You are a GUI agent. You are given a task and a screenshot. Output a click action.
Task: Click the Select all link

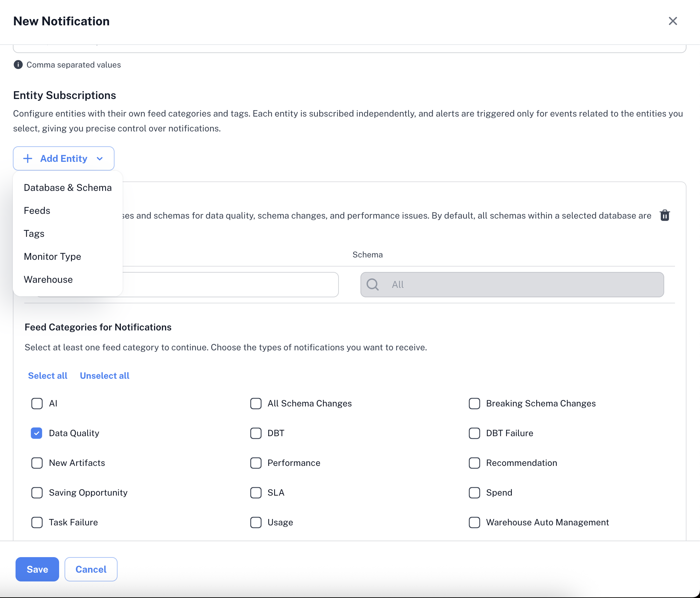point(48,376)
